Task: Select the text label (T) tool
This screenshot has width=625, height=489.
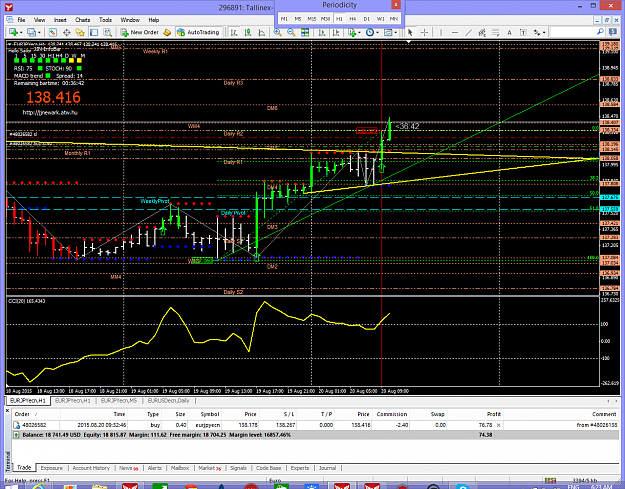Action: [x=523, y=32]
